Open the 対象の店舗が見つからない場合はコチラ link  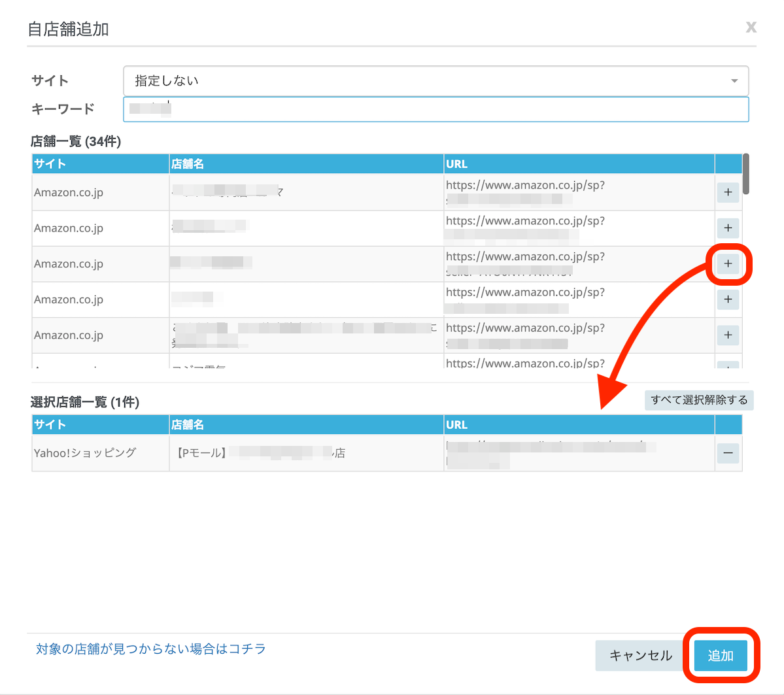[x=151, y=649]
